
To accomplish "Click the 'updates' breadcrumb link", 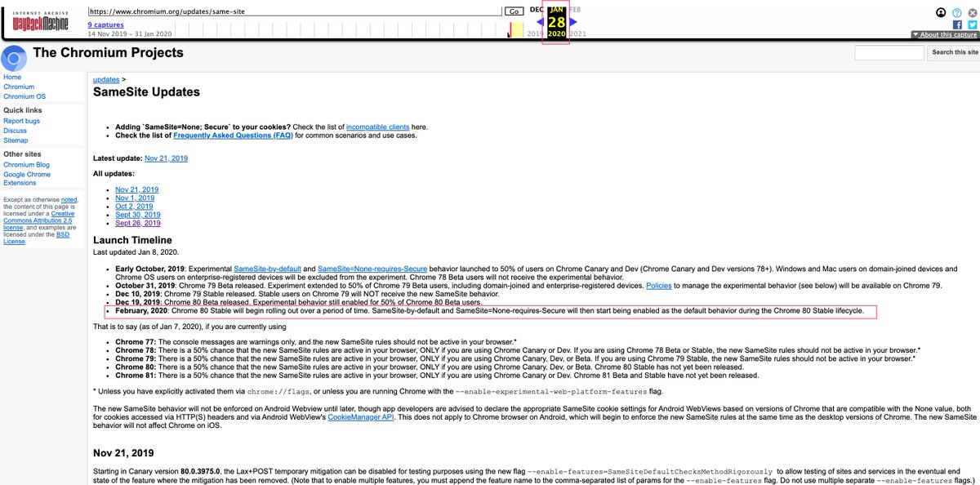I will click(106, 80).
